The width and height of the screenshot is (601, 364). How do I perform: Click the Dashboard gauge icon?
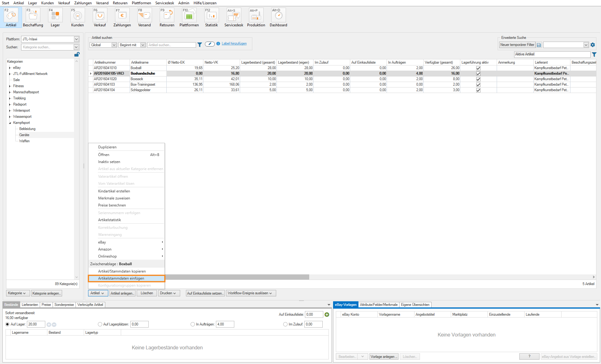pyautogui.click(x=278, y=15)
